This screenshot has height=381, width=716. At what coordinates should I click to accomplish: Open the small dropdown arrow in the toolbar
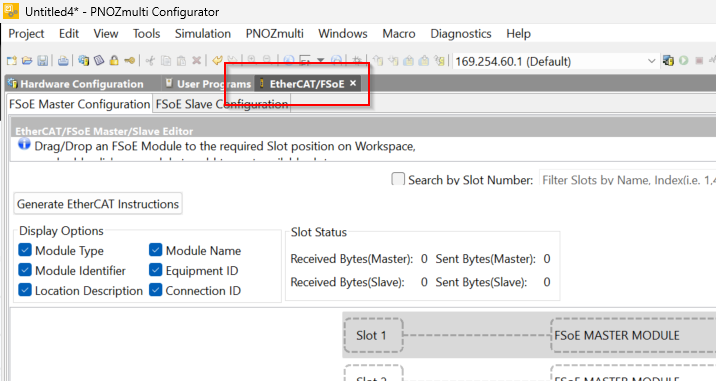[321, 60]
